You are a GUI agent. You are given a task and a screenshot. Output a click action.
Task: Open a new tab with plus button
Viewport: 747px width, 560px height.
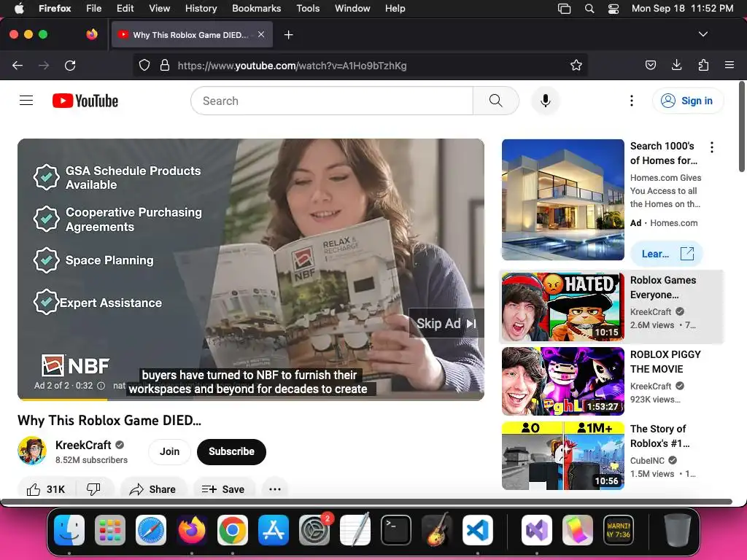(288, 35)
